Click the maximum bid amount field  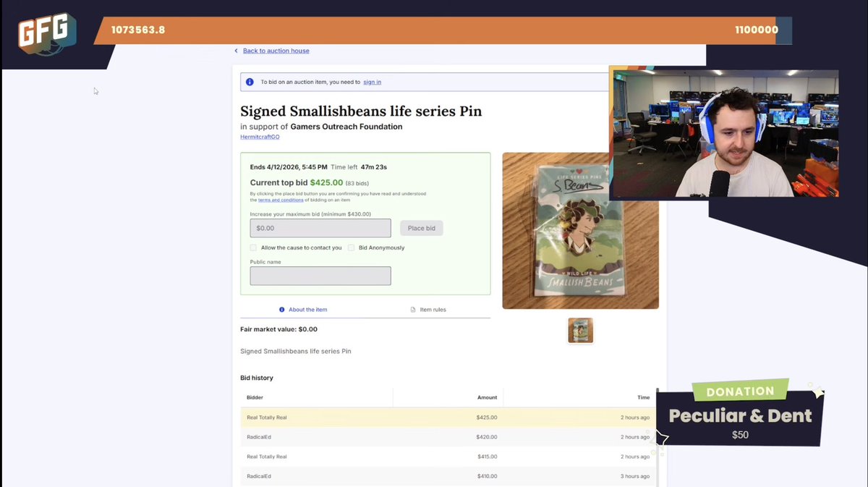tap(320, 228)
